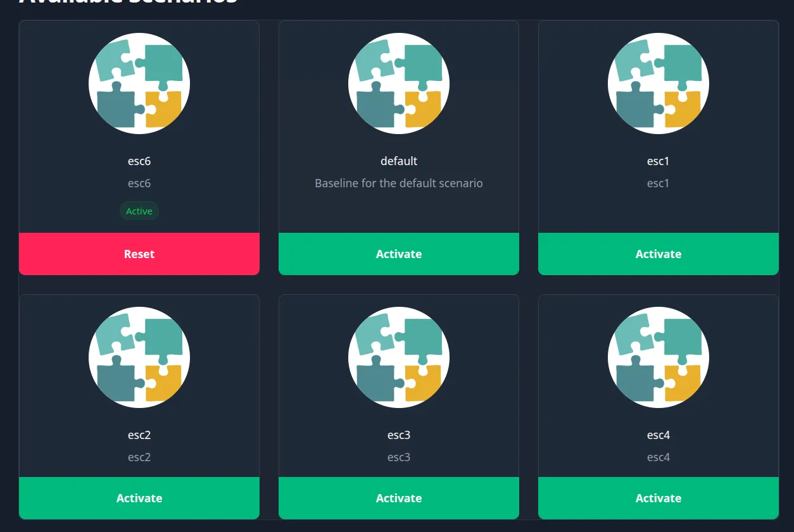The width and height of the screenshot is (794, 532).
Task: Activate the default scenario
Action: coord(399,254)
